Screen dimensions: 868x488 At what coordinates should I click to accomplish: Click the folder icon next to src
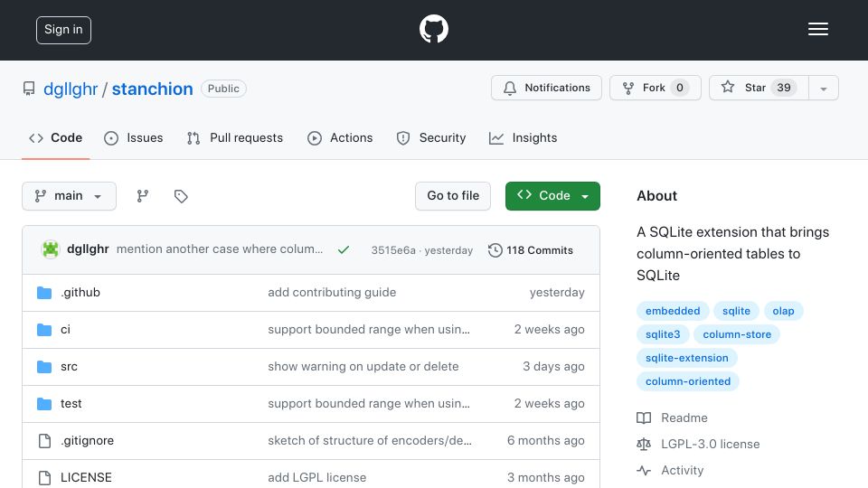(x=44, y=367)
